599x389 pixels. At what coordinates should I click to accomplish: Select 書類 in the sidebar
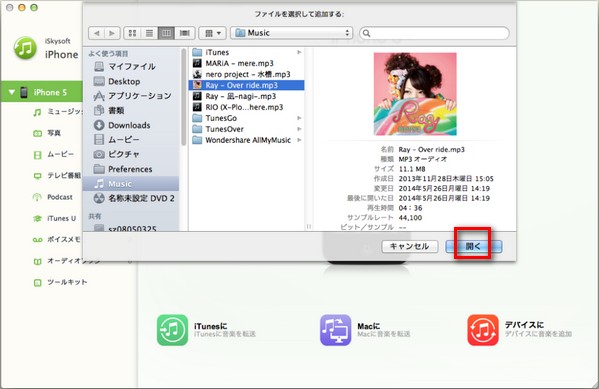131,110
